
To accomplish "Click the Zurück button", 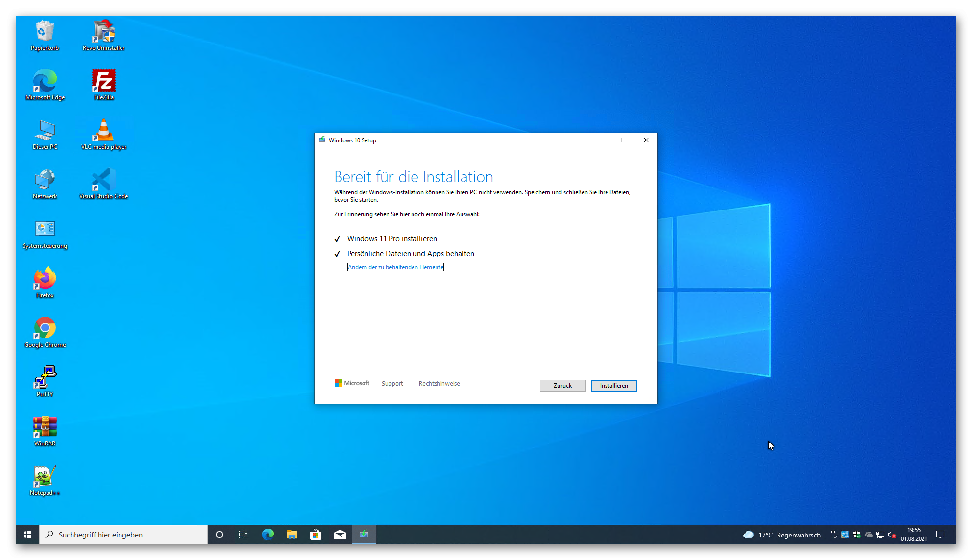I will click(562, 386).
